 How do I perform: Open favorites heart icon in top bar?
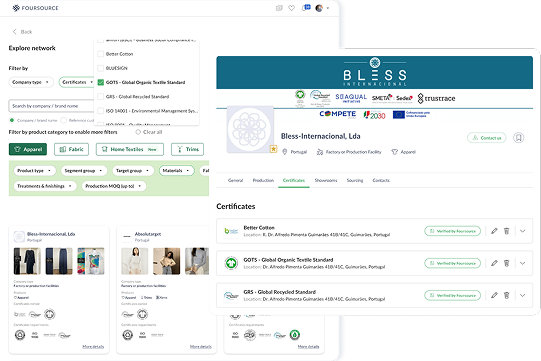292,8
